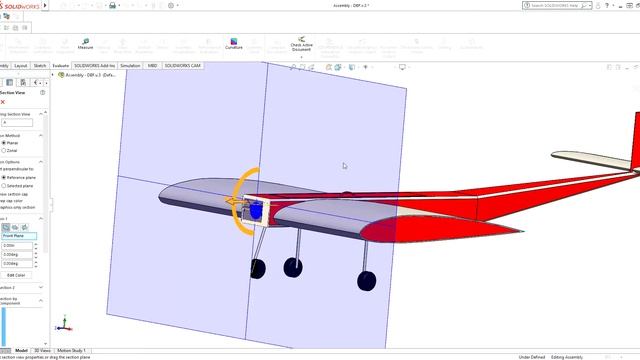The image size is (640, 360).
Task: Click the view settings monitor icon
Action: (x=402, y=67)
